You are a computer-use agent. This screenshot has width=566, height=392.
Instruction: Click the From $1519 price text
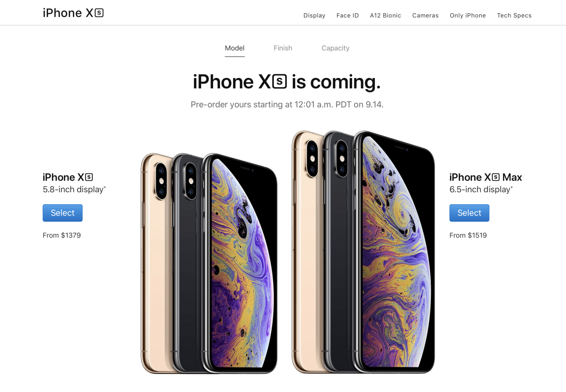pos(468,235)
